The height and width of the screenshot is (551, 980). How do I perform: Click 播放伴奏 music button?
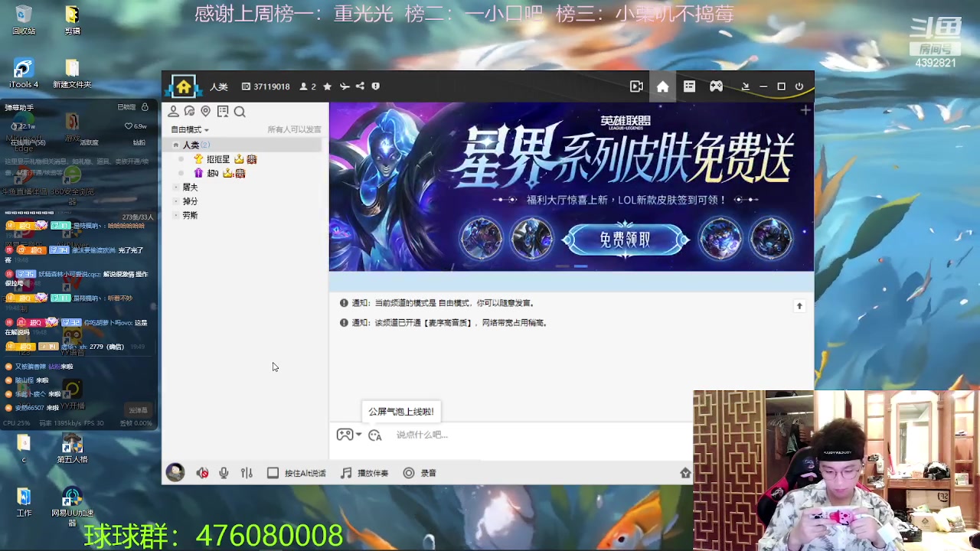coord(366,473)
